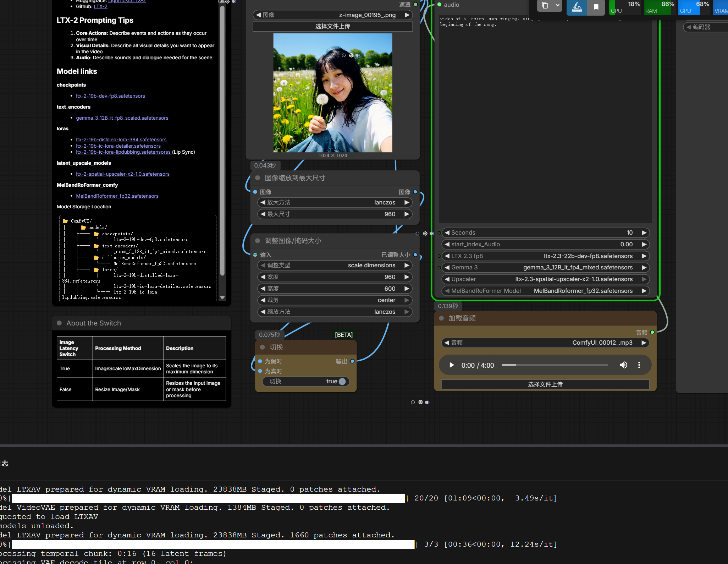Screen dimensions: 728x564
Task: Mute the audio player volume
Action: (623, 365)
